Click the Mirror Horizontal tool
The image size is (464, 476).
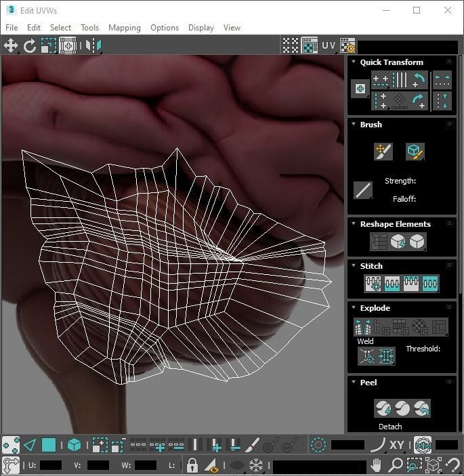93,45
